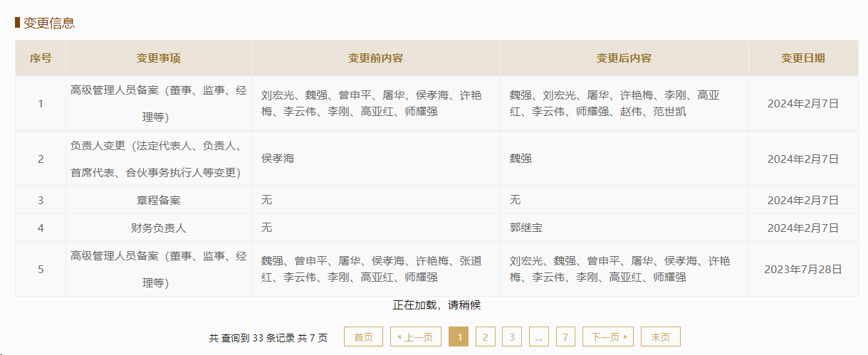Image resolution: width=868 pixels, height=355 pixels.
Task: Select the 章程备案 cell in row 3
Action: (x=159, y=201)
